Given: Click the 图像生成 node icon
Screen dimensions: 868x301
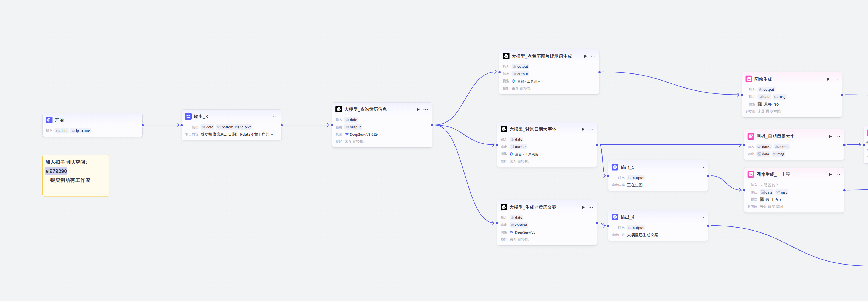Looking at the screenshot, I should tap(749, 79).
